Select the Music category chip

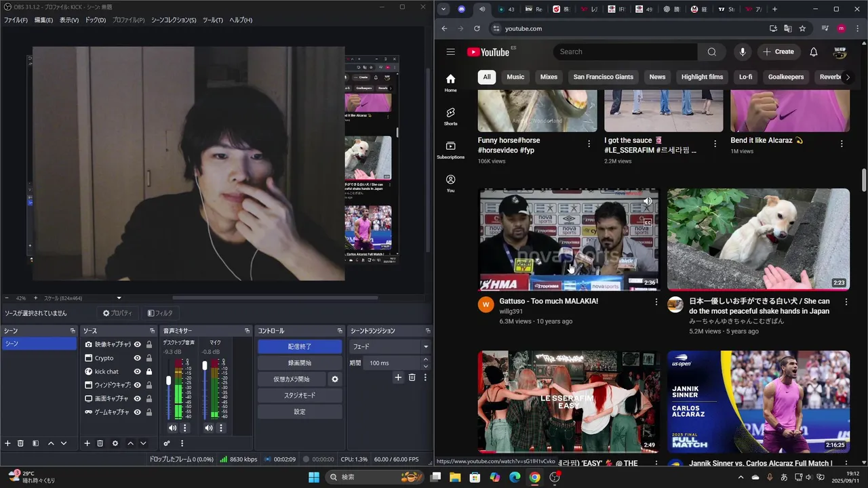[515, 77]
